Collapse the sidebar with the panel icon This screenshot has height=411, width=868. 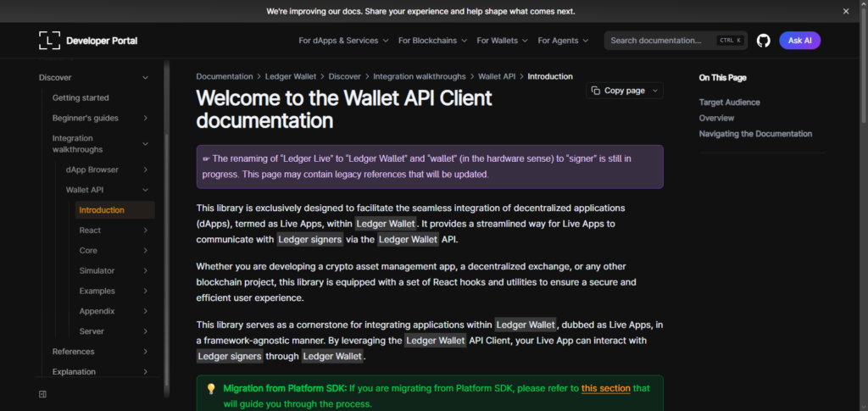click(x=42, y=394)
